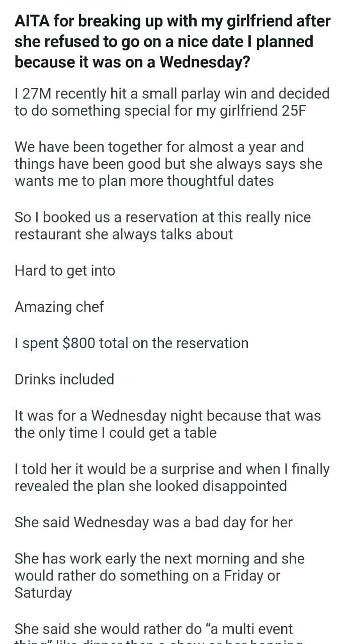Tap the line "Hard to get into"
The image size is (346, 644).
pos(65,271)
